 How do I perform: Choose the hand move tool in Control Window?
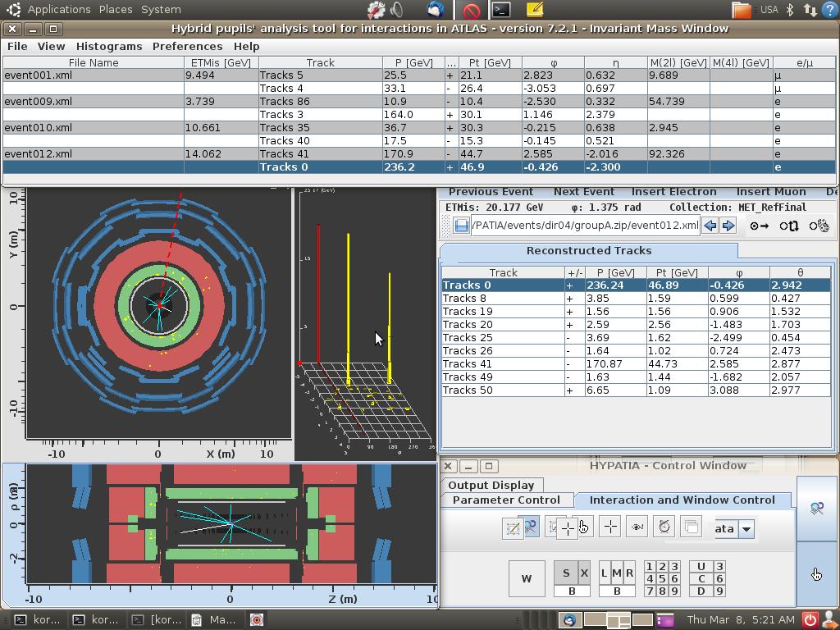click(x=584, y=528)
